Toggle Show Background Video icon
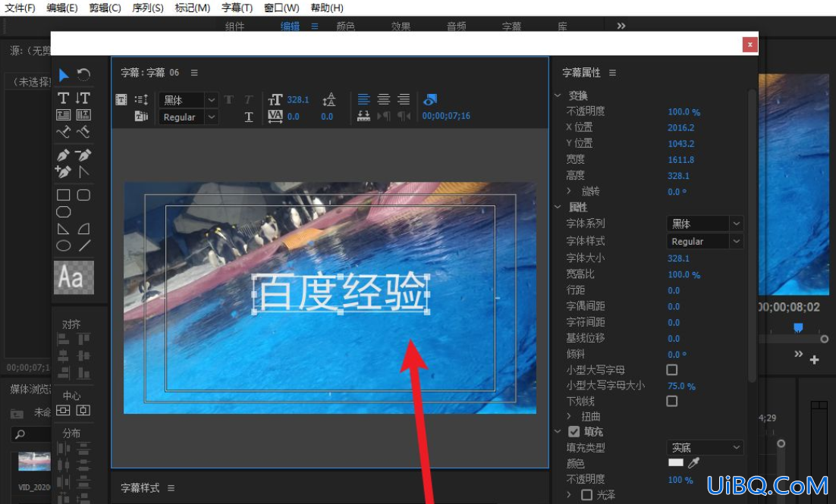Screen dimensions: 836x504 (430, 99)
